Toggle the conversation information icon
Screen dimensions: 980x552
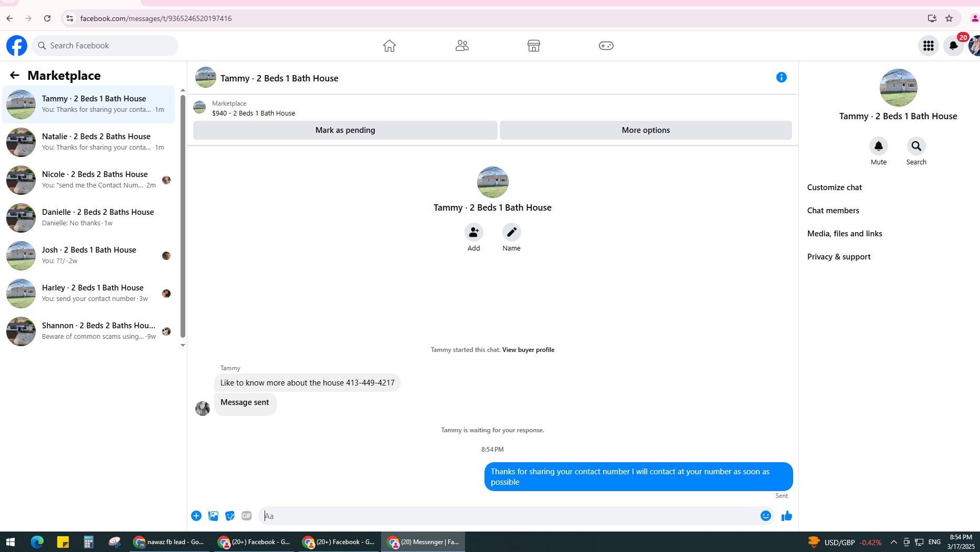[x=782, y=77]
